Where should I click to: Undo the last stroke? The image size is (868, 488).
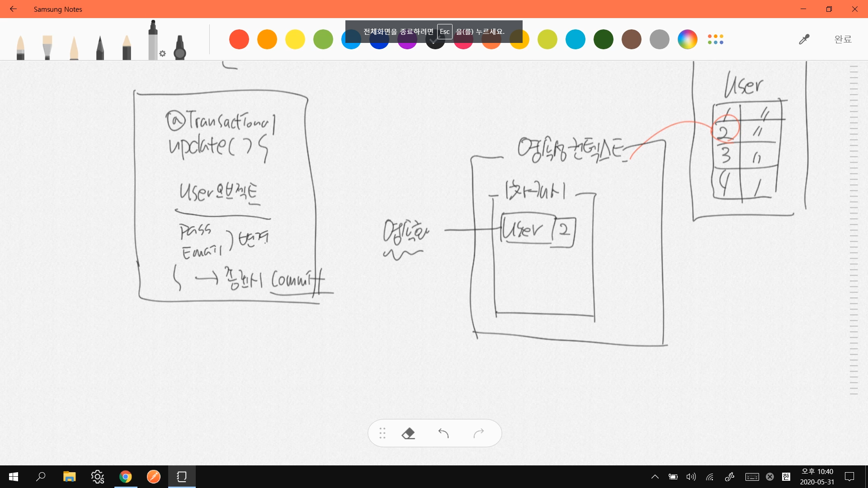(x=443, y=433)
